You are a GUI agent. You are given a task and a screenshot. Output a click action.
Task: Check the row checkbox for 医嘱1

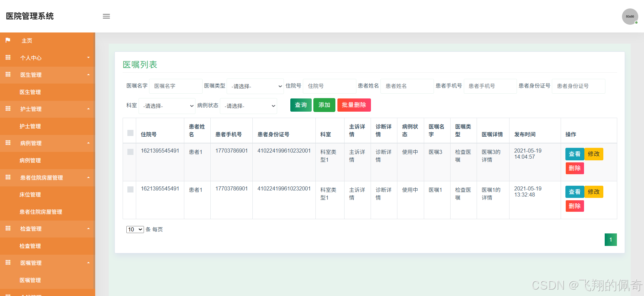pos(130,189)
